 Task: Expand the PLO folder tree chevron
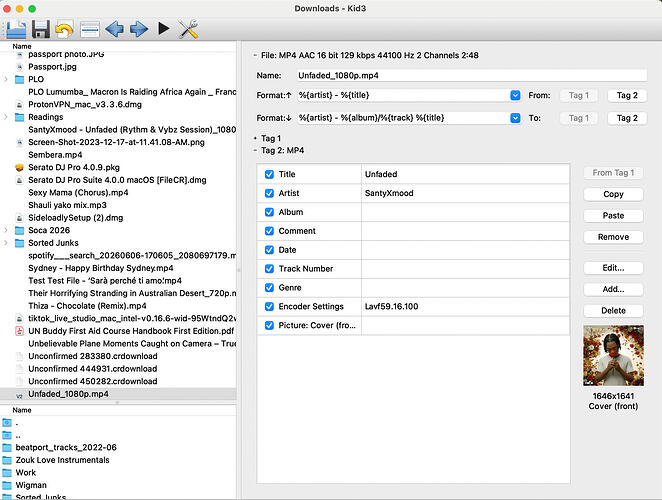(x=6, y=79)
